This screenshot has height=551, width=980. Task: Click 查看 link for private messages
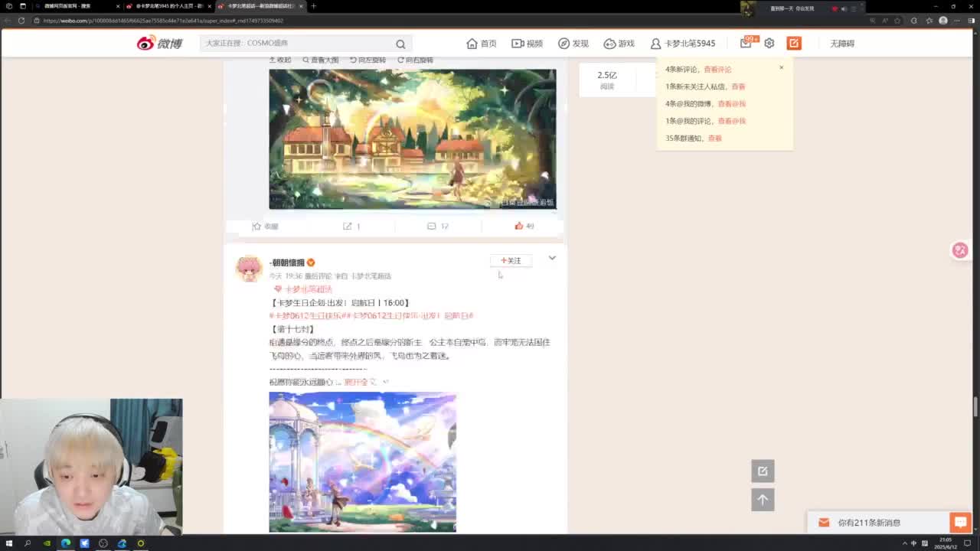(x=738, y=86)
